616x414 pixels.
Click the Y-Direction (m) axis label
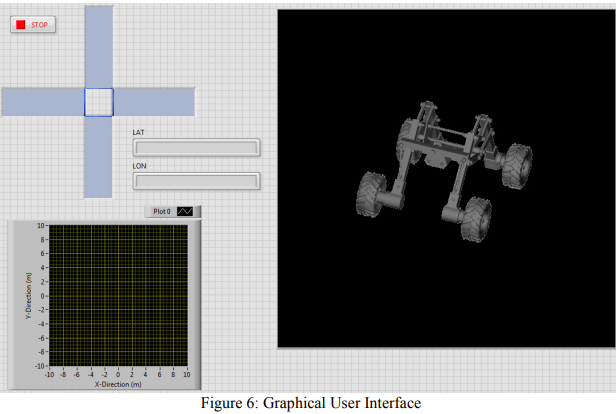click(28, 295)
